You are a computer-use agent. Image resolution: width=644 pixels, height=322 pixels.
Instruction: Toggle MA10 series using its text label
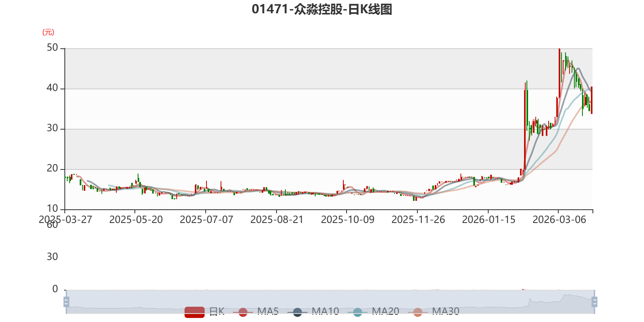(325, 311)
